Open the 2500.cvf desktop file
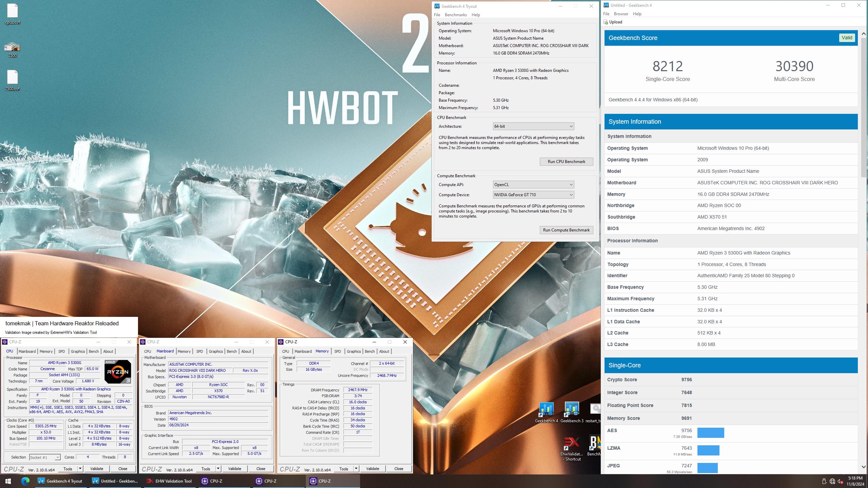 [12, 80]
